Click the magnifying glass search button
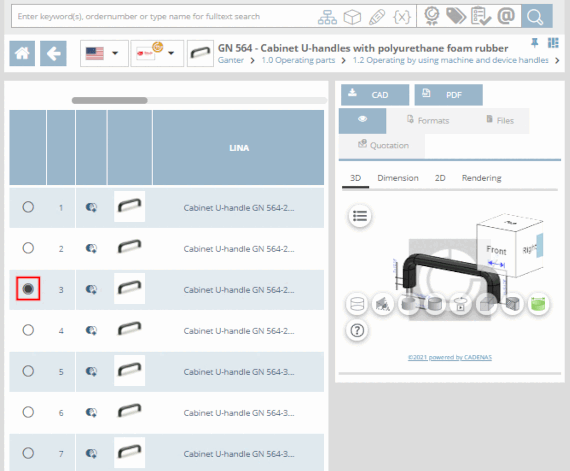This screenshot has width=570, height=471. click(537, 16)
